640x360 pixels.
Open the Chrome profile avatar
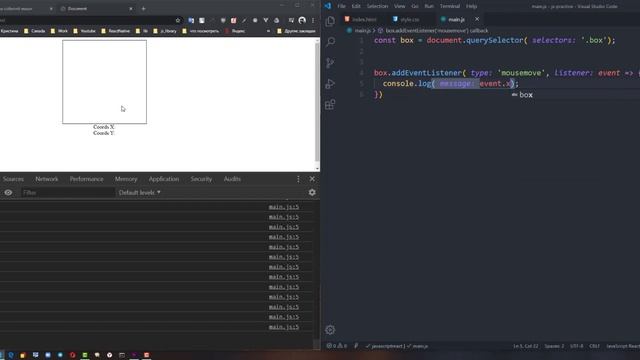tap(302, 20)
